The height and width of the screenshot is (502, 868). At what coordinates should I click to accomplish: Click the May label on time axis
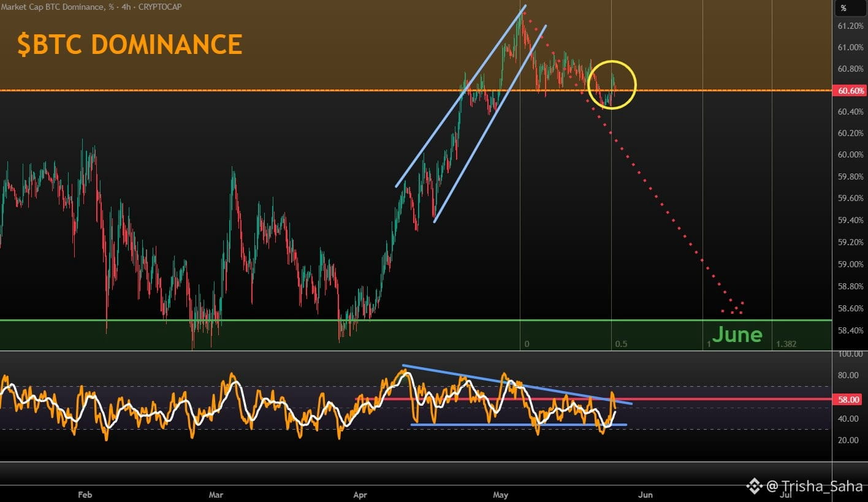point(501,493)
